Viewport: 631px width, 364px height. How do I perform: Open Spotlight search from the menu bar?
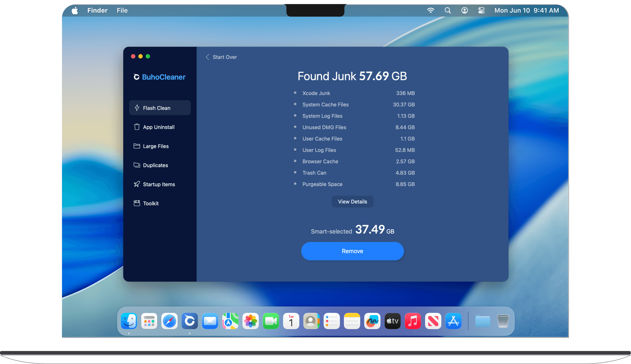pyautogui.click(x=447, y=10)
